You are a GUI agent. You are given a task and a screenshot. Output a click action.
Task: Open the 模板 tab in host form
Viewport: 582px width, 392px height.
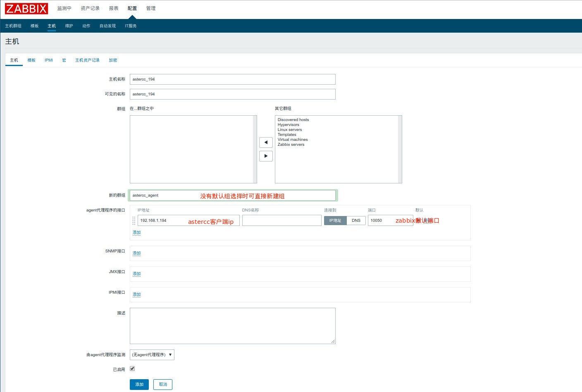coord(31,60)
